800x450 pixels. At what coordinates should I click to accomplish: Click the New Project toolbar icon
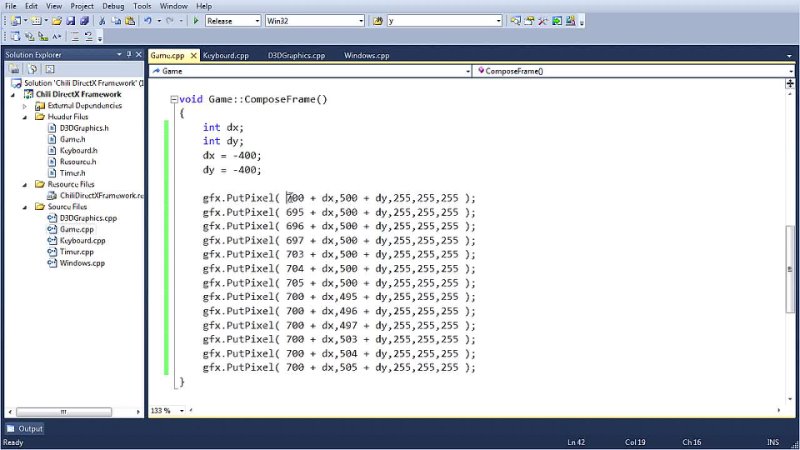tap(16, 21)
